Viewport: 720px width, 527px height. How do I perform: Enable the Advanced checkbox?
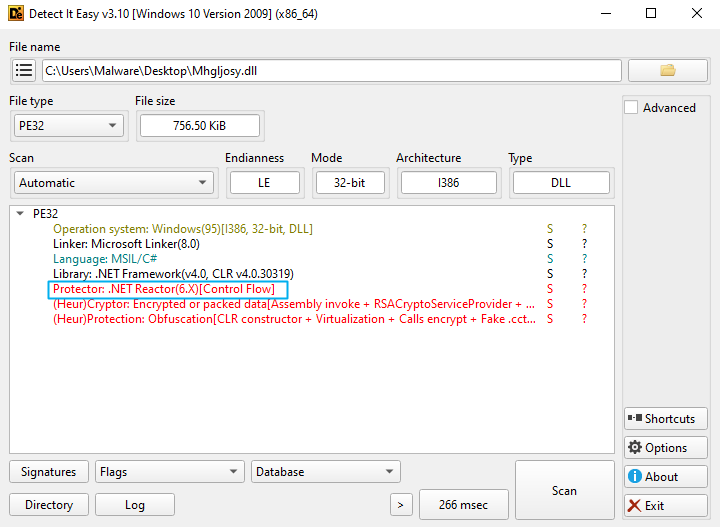click(x=631, y=108)
